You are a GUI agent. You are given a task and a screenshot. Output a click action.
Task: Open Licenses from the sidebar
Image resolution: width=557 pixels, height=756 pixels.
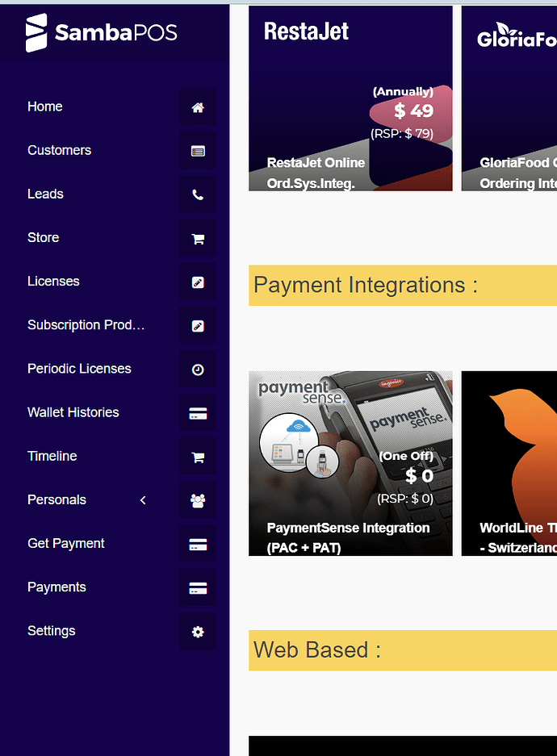[x=53, y=281]
